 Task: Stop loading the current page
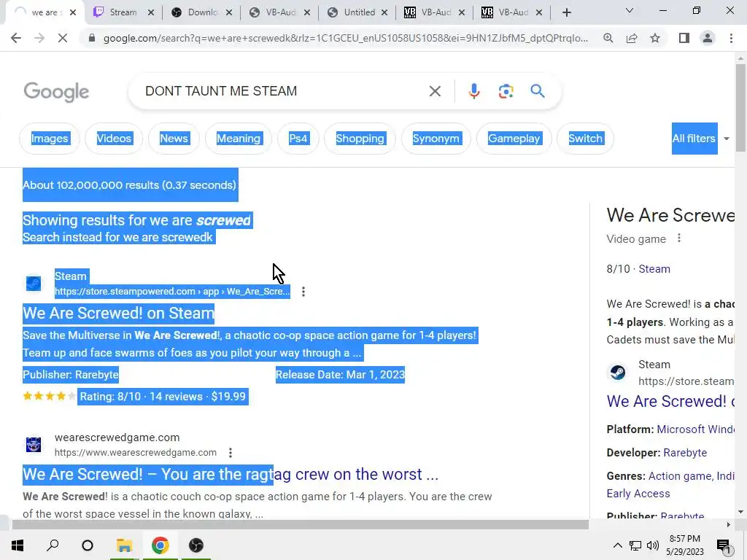(x=63, y=38)
